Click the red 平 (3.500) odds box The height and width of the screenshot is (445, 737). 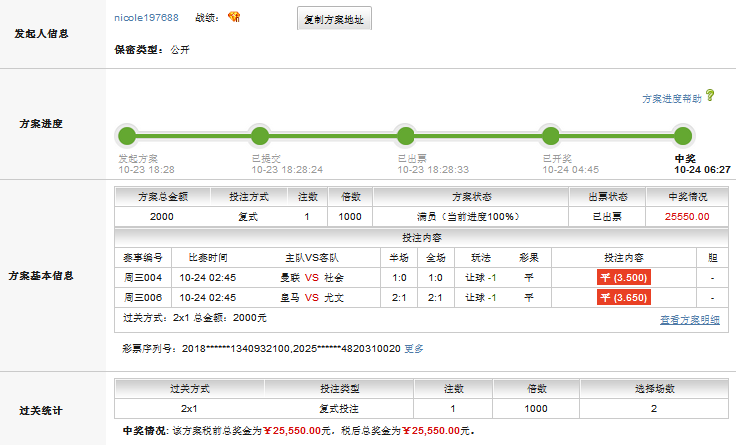(x=624, y=277)
